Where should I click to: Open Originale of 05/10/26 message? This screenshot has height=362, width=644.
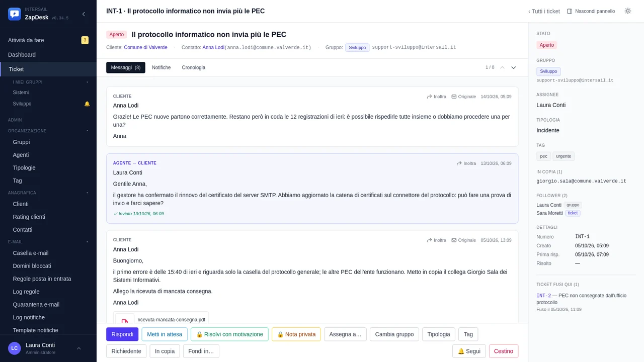pos(463,240)
